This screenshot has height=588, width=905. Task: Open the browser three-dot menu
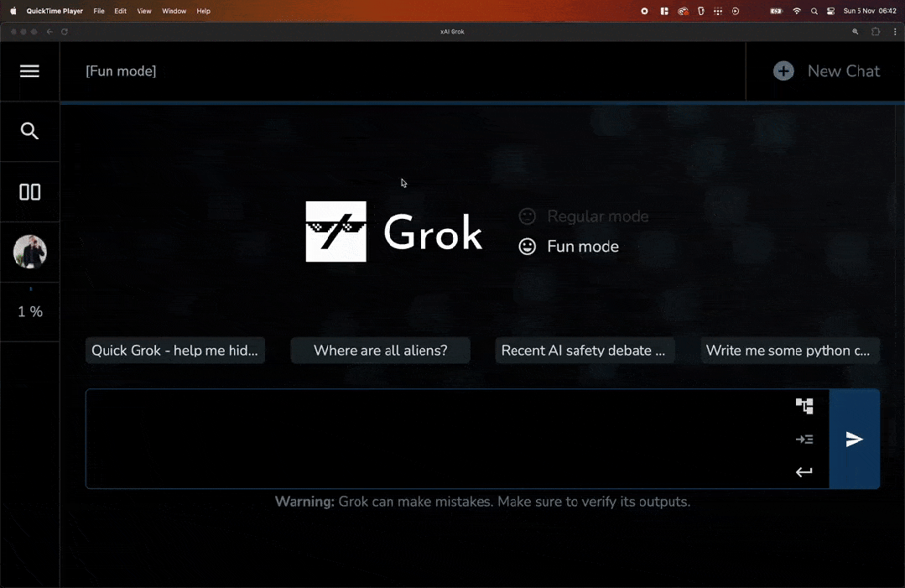895,32
